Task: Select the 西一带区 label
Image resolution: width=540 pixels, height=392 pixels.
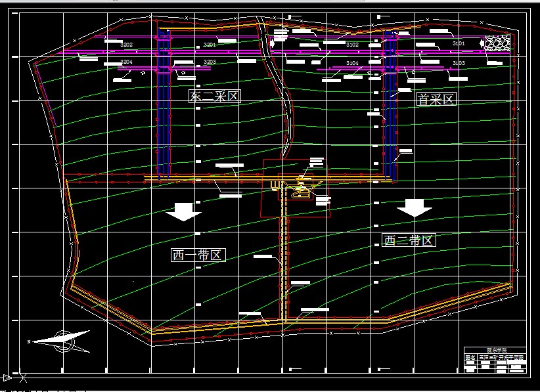Action: tap(197, 253)
